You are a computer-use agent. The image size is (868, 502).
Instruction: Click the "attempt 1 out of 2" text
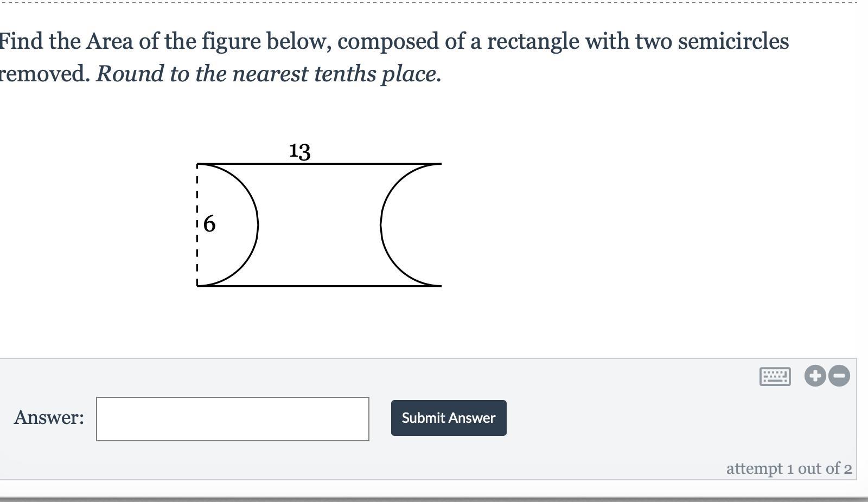click(x=789, y=468)
